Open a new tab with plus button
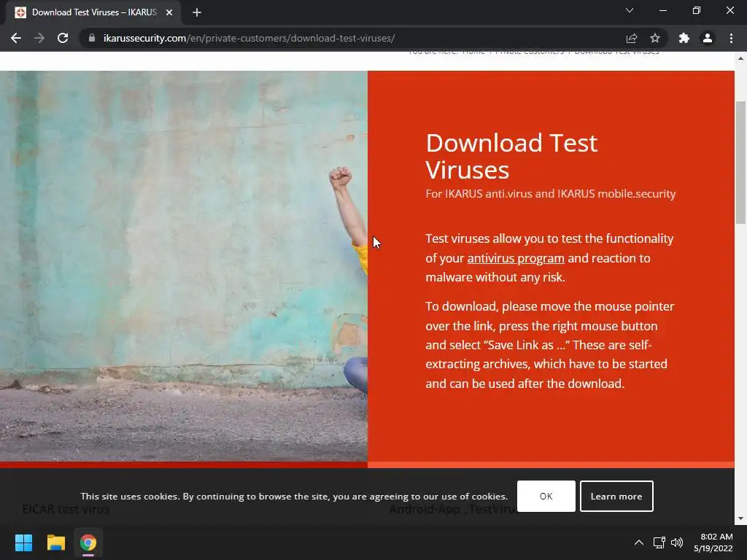This screenshot has height=560, width=747. pos(197,12)
